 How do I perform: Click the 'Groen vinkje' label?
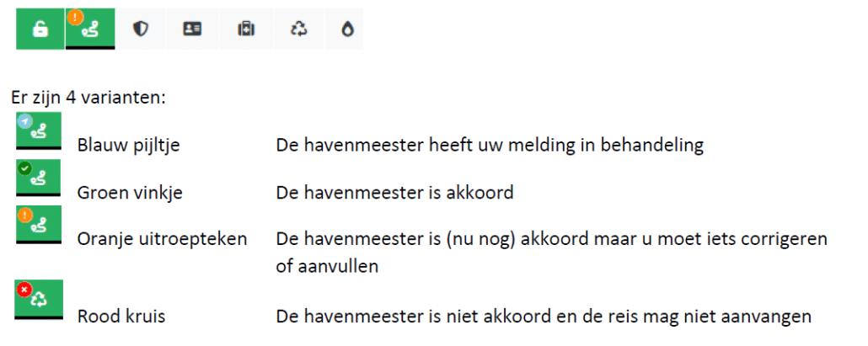coord(130,193)
